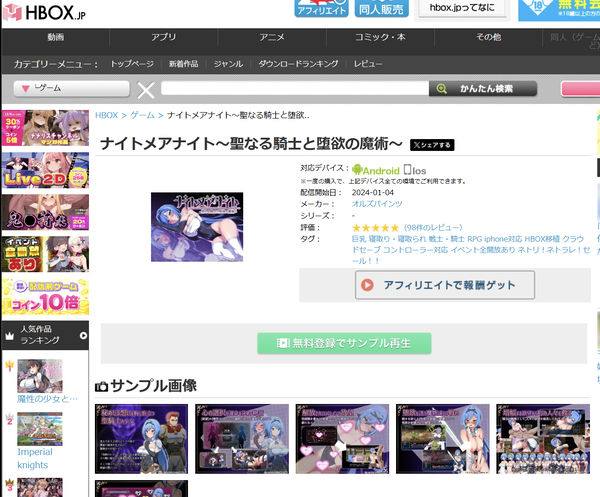The image size is (600, 497).
Task: Open fifth sample image thumbnail
Action: (x=543, y=439)
